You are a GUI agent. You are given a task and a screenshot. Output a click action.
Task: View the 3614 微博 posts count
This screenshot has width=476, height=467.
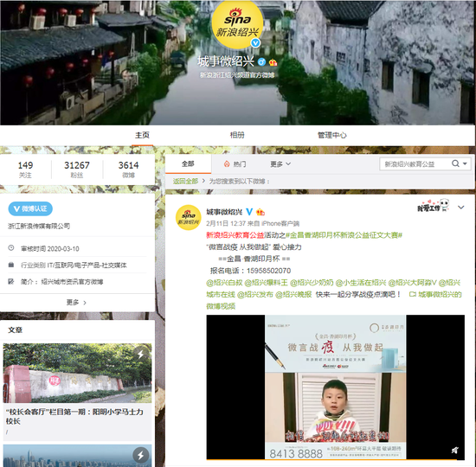tap(128, 170)
